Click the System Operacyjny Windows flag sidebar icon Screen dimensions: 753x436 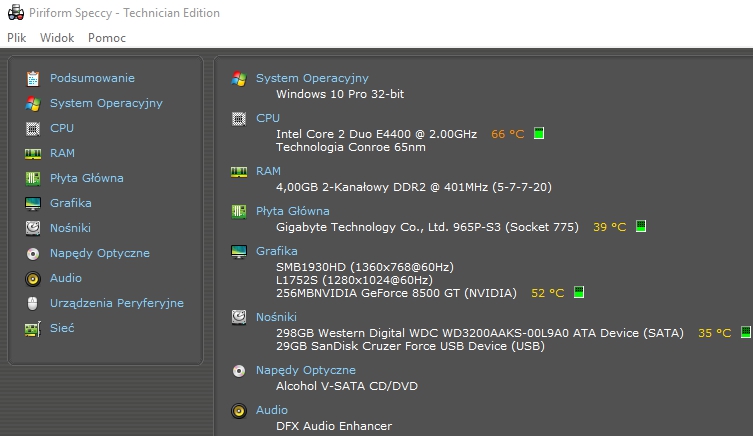tap(33, 103)
